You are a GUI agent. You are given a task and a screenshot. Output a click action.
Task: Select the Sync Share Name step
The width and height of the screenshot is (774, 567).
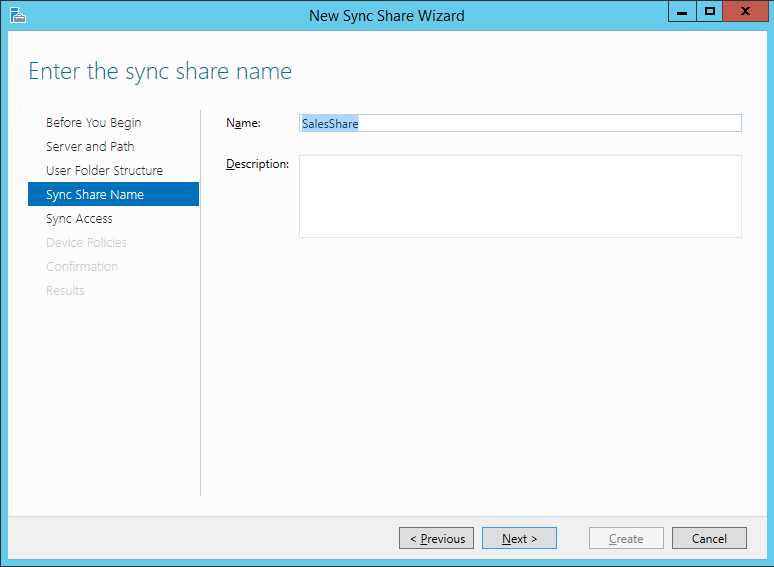(95, 195)
